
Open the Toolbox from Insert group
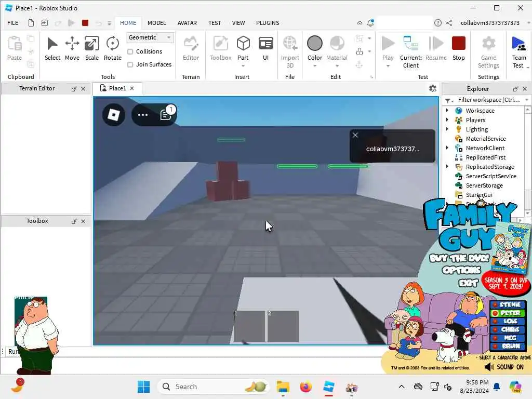[220, 44]
